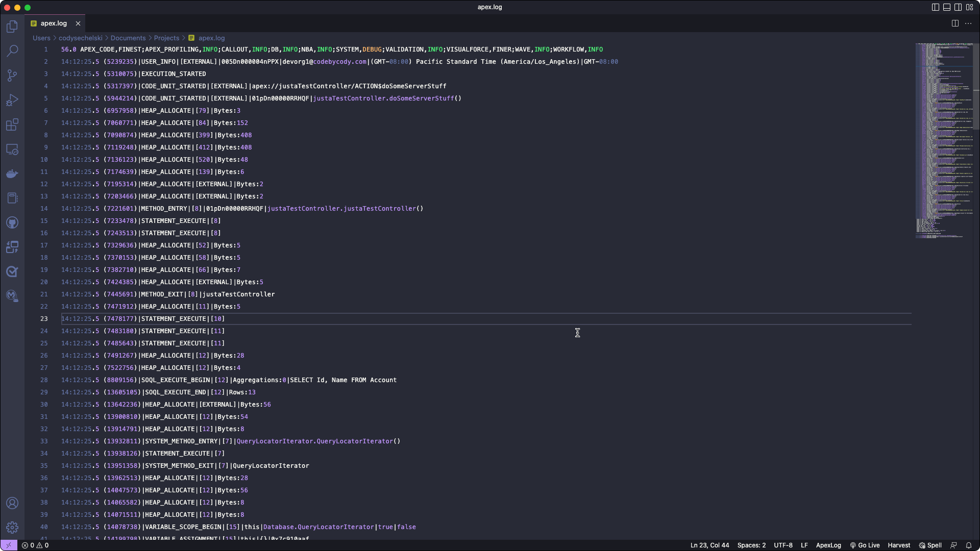This screenshot has width=980, height=551.
Task: Change indentation via Spaces: 2
Action: 751,545
